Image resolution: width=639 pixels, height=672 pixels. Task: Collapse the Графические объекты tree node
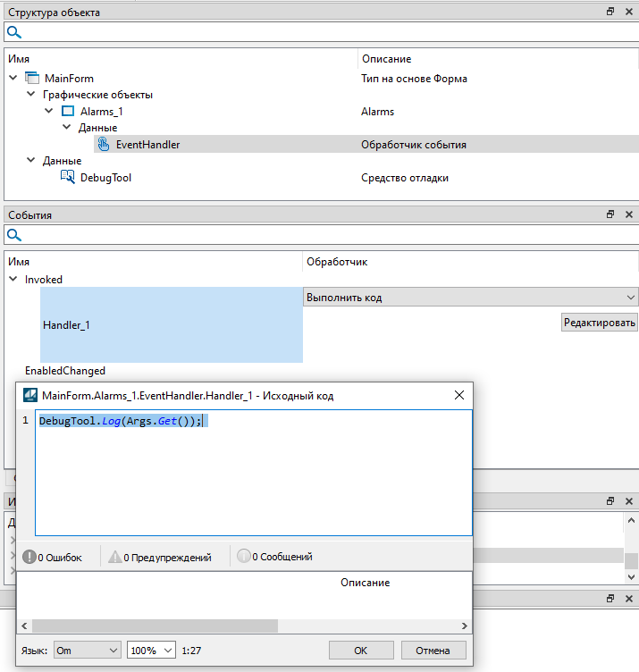(x=31, y=95)
